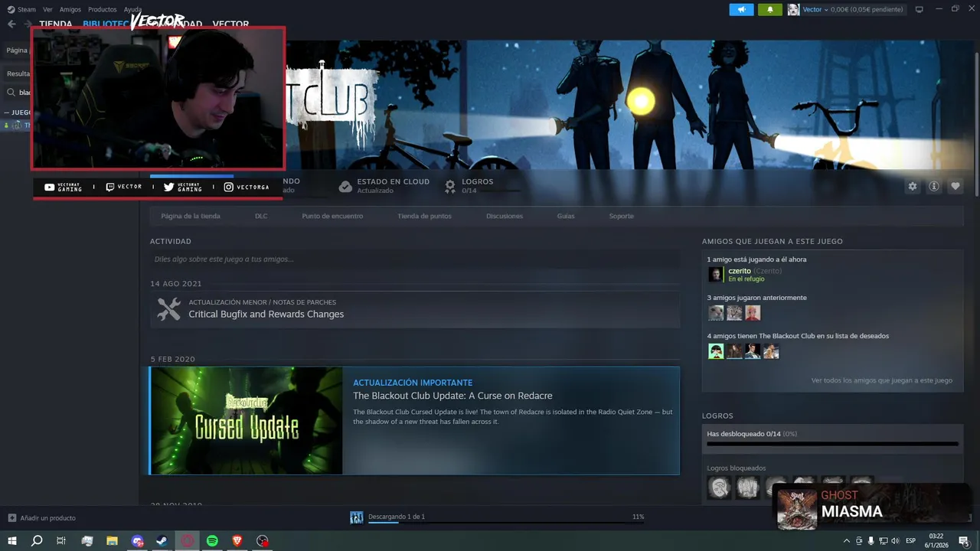Switch to Big Picture mode icon
This screenshot has height=551, width=980.
919,9
